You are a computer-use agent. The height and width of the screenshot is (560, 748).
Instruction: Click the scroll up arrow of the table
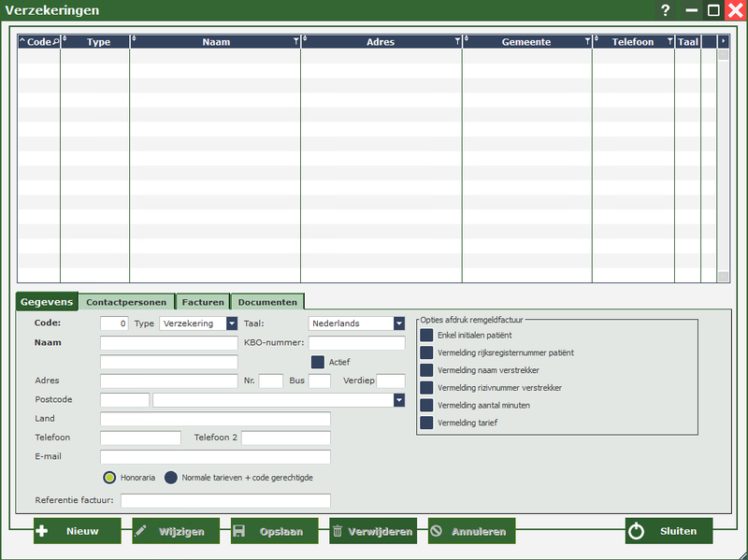pos(723,54)
